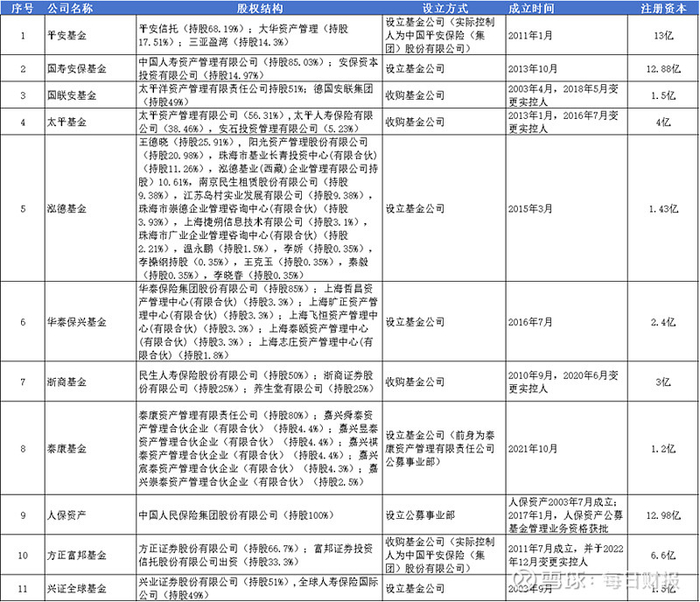Select the 泓德基金 company cell
The height and width of the screenshot is (602, 700).
coord(91,208)
